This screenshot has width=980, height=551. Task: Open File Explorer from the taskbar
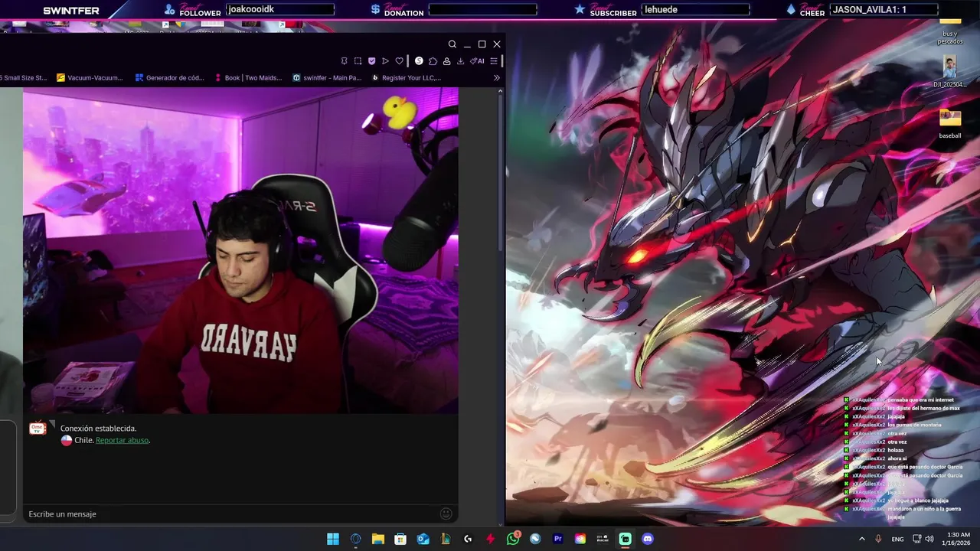(x=378, y=539)
